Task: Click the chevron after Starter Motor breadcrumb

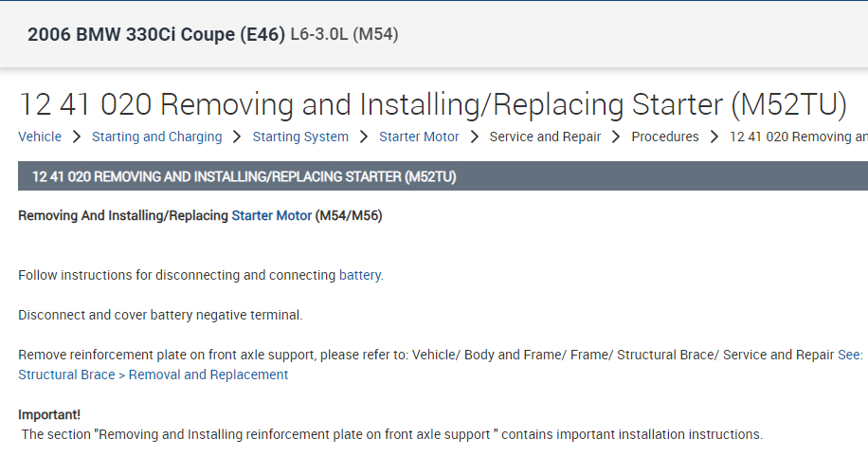Action: (x=474, y=137)
